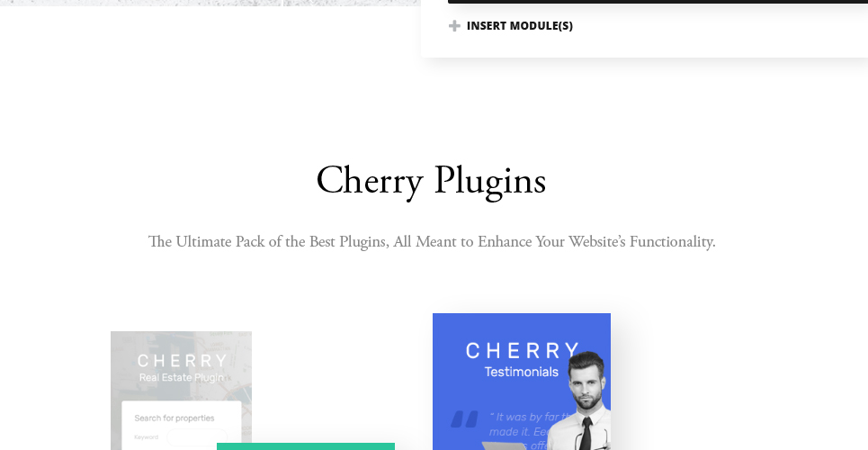Click the Keyword input field
The width and height of the screenshot is (868, 450).
pyautogui.click(x=197, y=437)
